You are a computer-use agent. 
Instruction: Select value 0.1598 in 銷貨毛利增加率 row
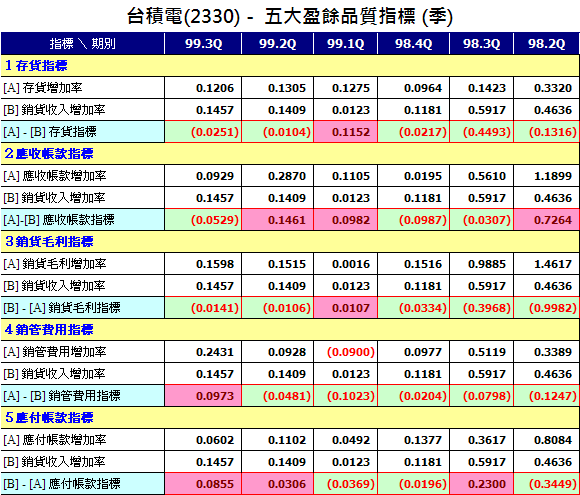pos(215,264)
